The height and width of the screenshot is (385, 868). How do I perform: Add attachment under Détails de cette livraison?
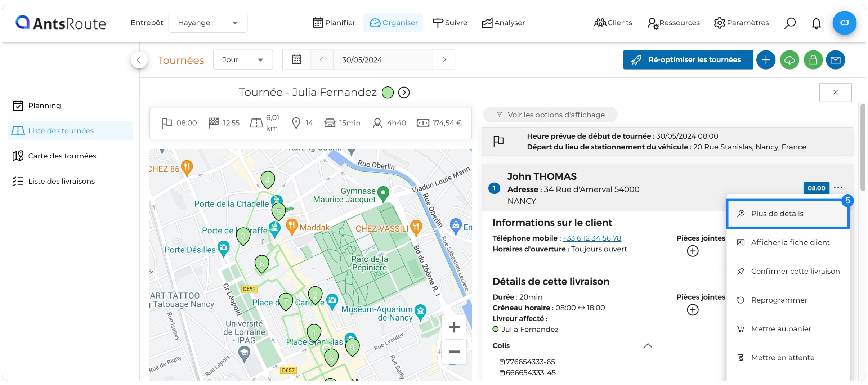tap(692, 310)
